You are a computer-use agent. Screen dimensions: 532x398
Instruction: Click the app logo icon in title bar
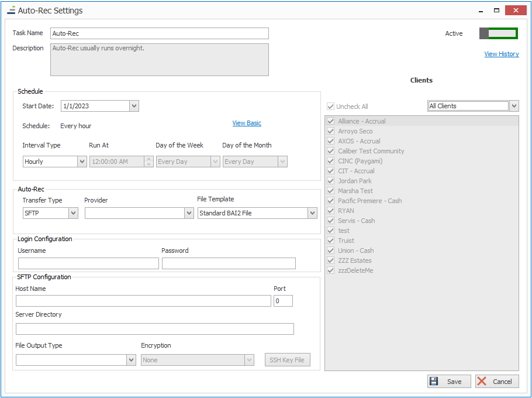point(11,10)
